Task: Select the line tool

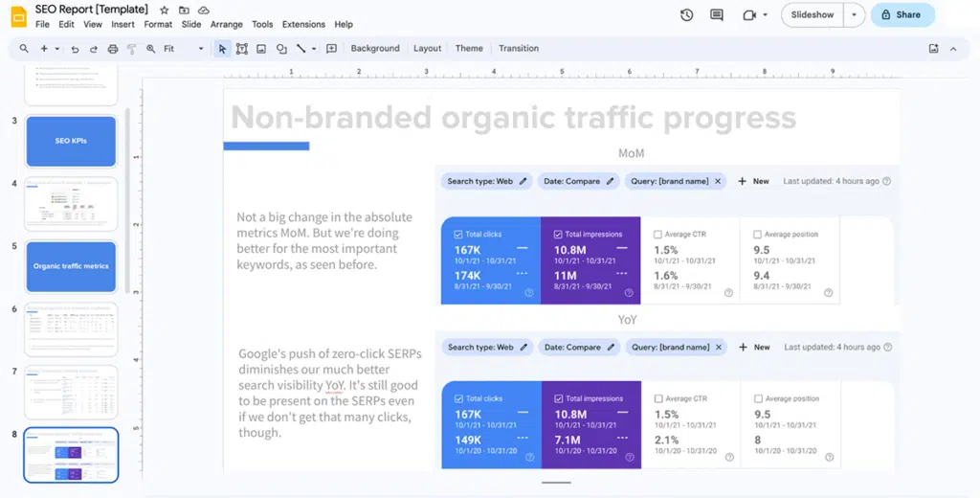Action: tap(301, 48)
